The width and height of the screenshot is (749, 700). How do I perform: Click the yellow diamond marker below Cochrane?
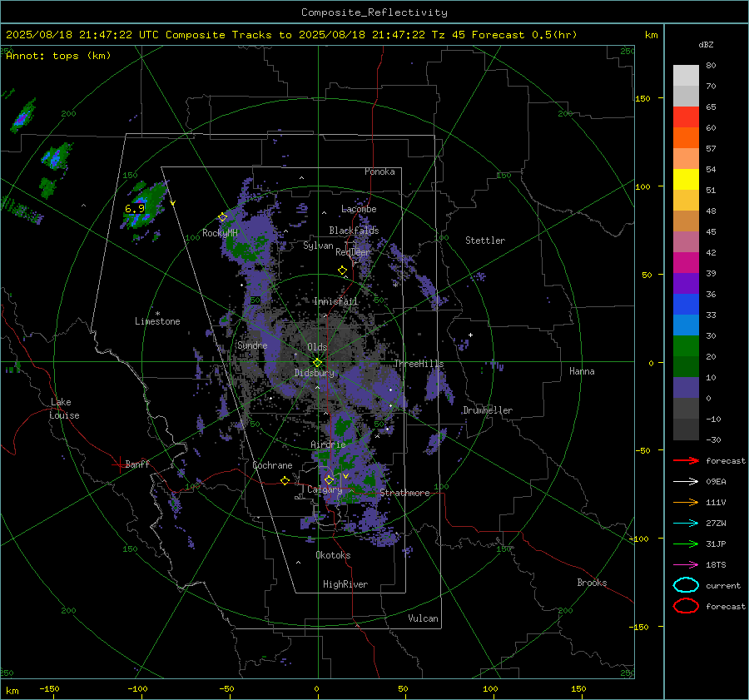pos(285,481)
